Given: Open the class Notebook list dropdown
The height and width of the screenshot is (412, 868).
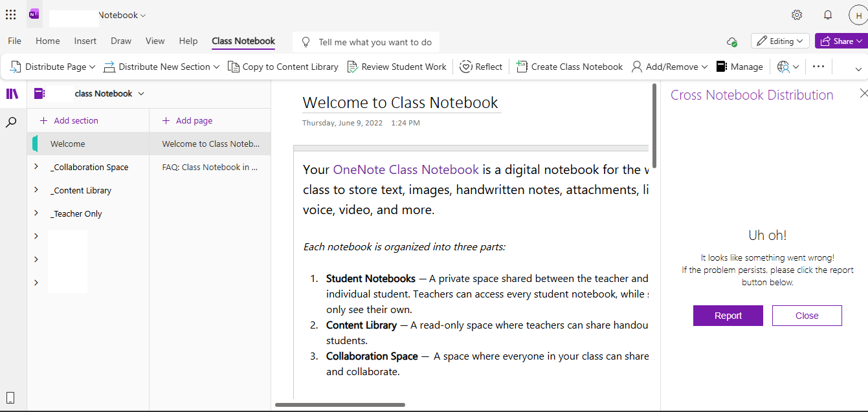Looking at the screenshot, I should 141,94.
